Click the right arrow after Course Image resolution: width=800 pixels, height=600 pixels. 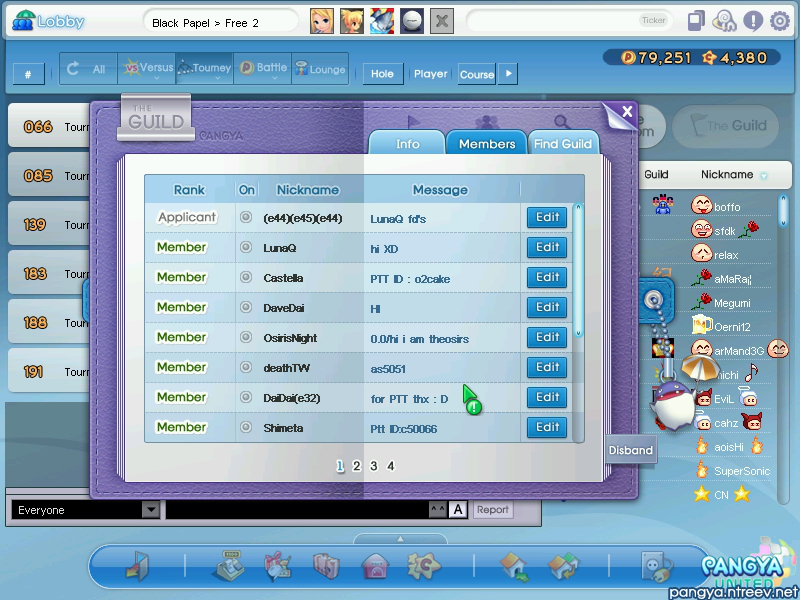click(x=508, y=73)
